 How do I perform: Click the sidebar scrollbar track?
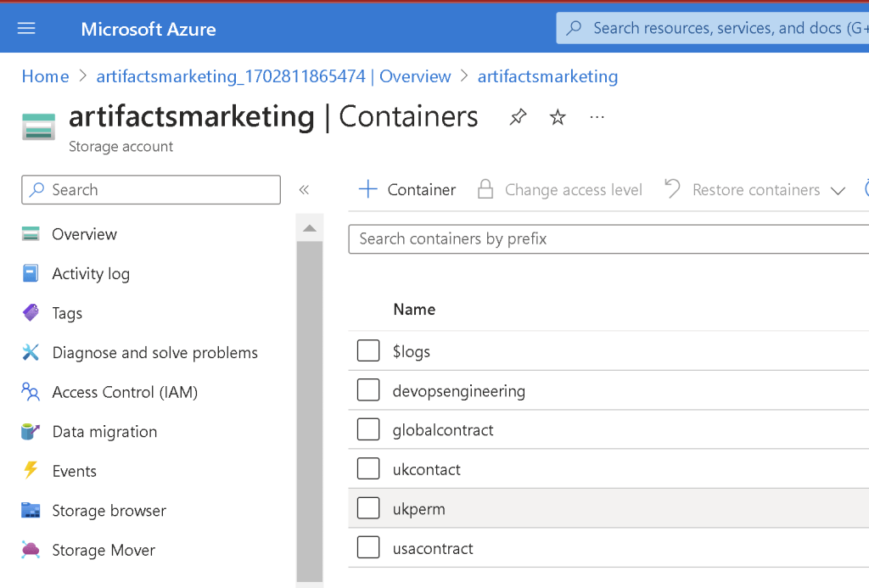coord(310,410)
